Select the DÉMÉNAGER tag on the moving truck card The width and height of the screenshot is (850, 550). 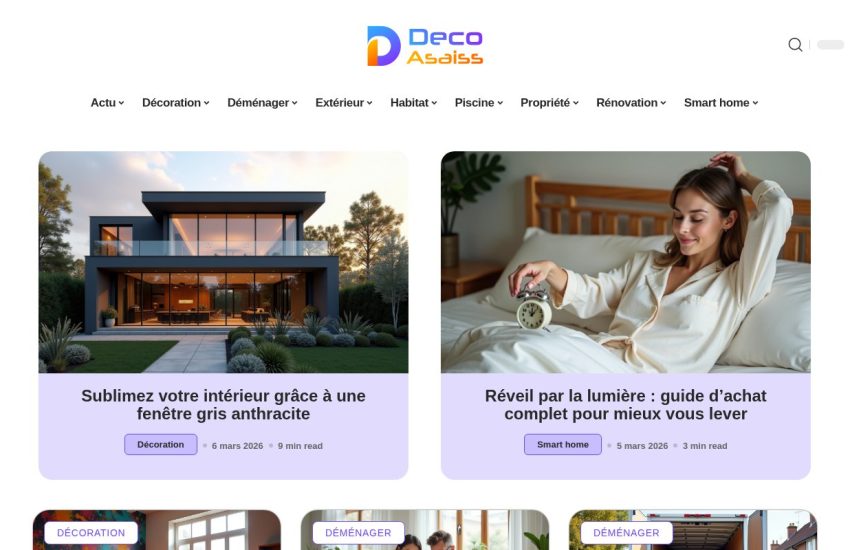coord(626,533)
